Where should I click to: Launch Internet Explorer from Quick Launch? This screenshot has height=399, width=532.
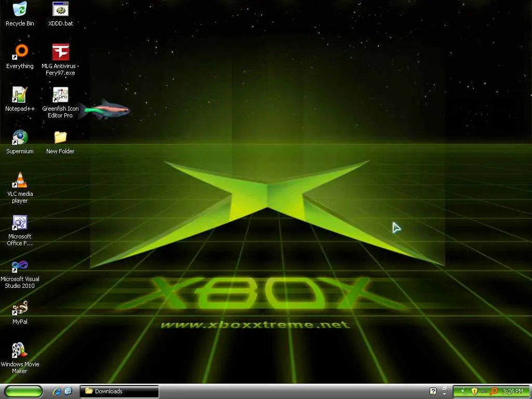click(57, 391)
